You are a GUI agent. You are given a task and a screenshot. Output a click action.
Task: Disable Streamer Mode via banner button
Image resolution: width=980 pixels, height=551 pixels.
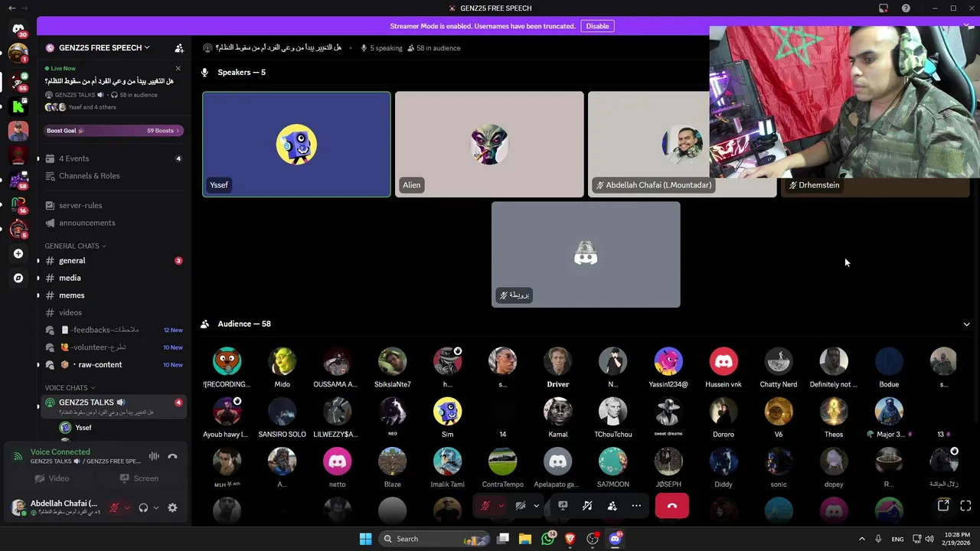click(x=597, y=26)
